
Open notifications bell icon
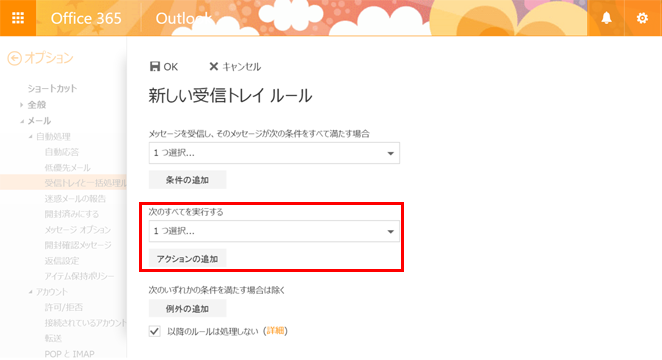(x=606, y=18)
